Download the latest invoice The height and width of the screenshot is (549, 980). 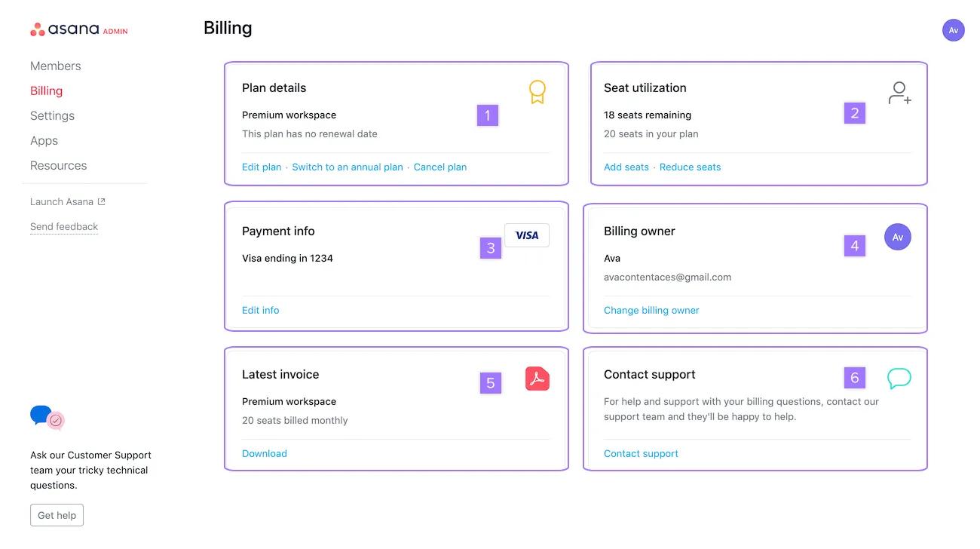(x=265, y=454)
